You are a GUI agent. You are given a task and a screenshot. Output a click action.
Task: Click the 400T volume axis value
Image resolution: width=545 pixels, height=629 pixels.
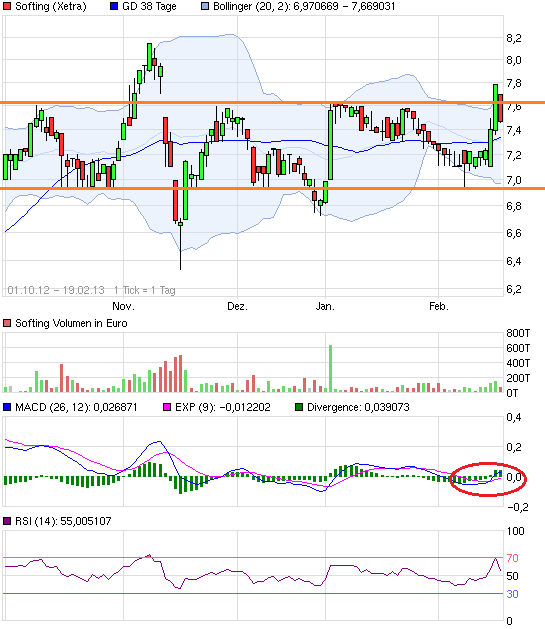pos(518,363)
